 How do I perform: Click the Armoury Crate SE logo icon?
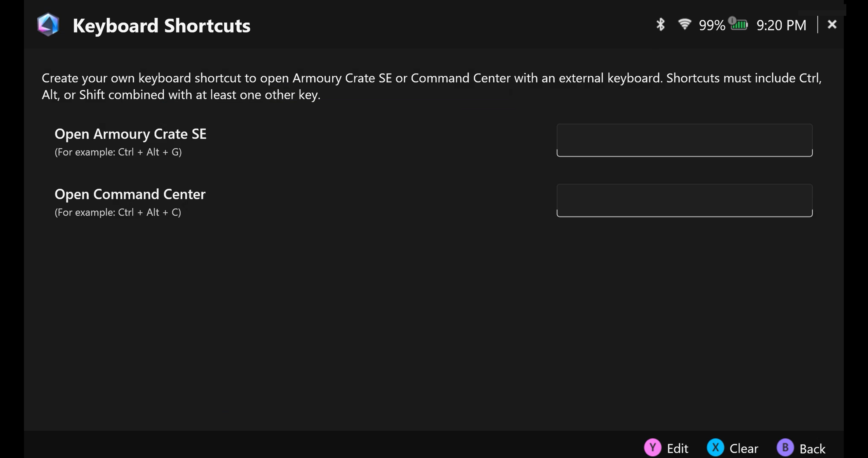[48, 25]
